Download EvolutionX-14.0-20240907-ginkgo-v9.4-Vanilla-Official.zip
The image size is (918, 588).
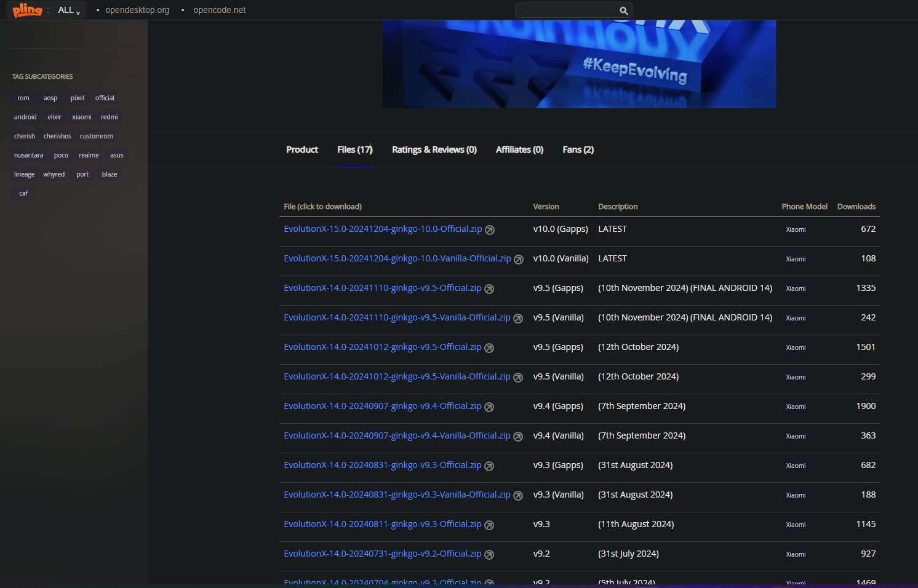pyautogui.click(x=397, y=435)
